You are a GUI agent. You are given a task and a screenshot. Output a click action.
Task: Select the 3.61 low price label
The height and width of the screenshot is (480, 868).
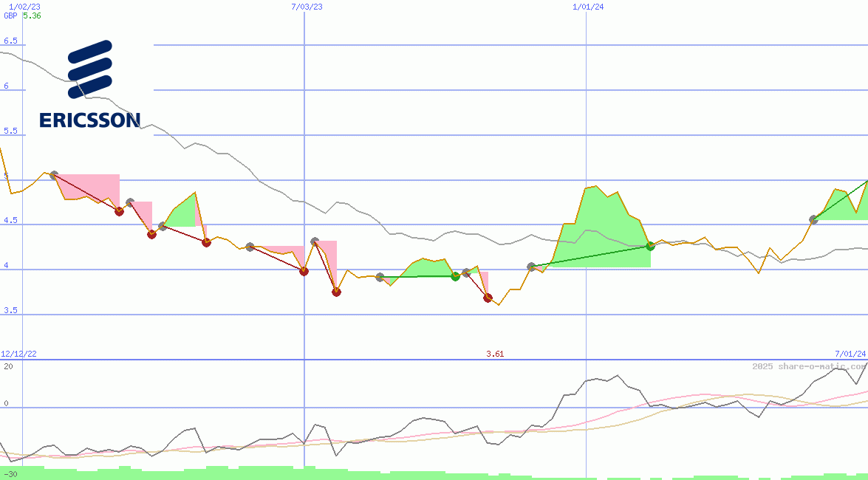[x=495, y=354]
